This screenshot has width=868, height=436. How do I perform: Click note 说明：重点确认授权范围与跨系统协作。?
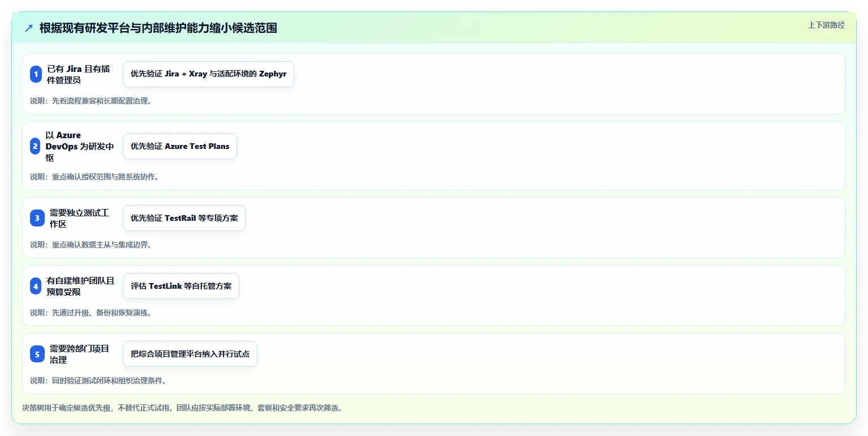coord(94,177)
